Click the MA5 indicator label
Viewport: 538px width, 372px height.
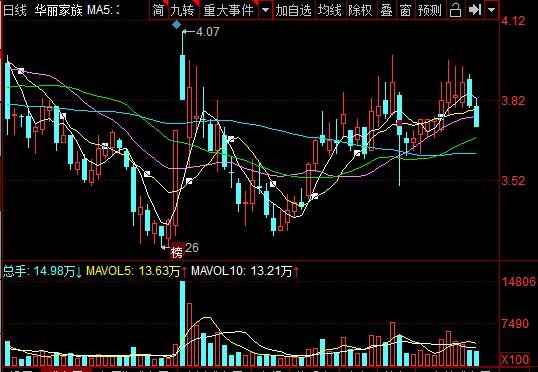[x=102, y=10]
